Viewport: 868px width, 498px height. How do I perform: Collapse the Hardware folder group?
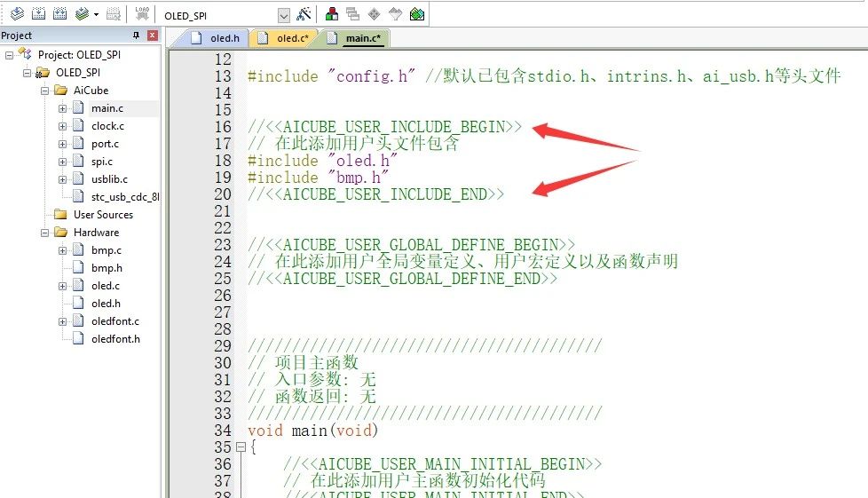pos(44,233)
